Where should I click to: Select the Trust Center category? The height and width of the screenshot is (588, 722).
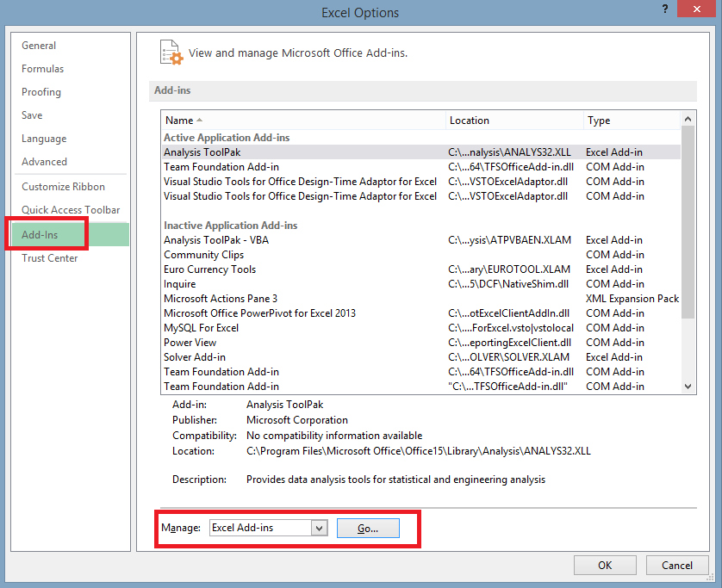click(x=50, y=258)
